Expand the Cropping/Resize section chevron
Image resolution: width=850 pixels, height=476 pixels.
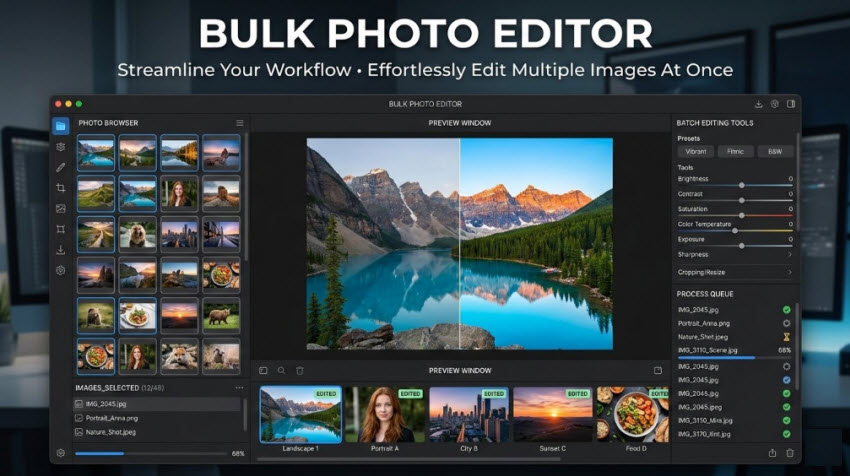click(790, 272)
